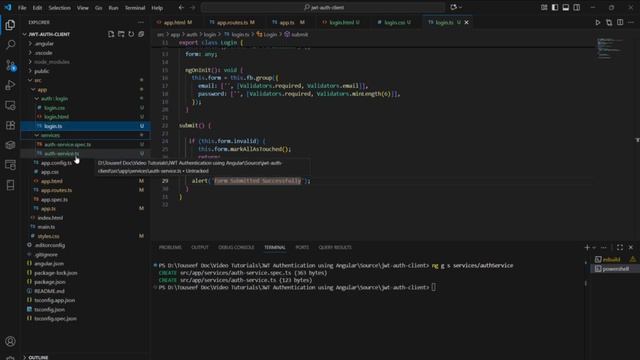The height and width of the screenshot is (360, 640).
Task: Open the new terminal launch profile dropdown
Action: [594, 247]
